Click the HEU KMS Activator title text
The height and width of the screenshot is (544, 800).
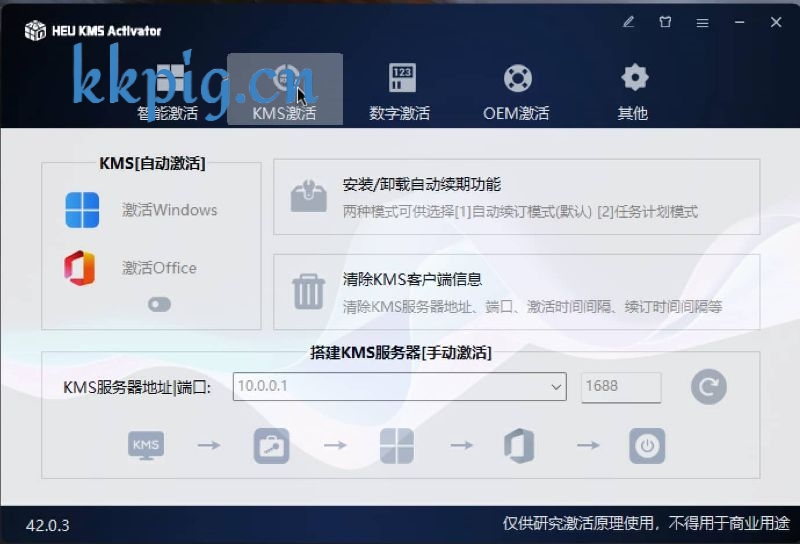coord(106,31)
